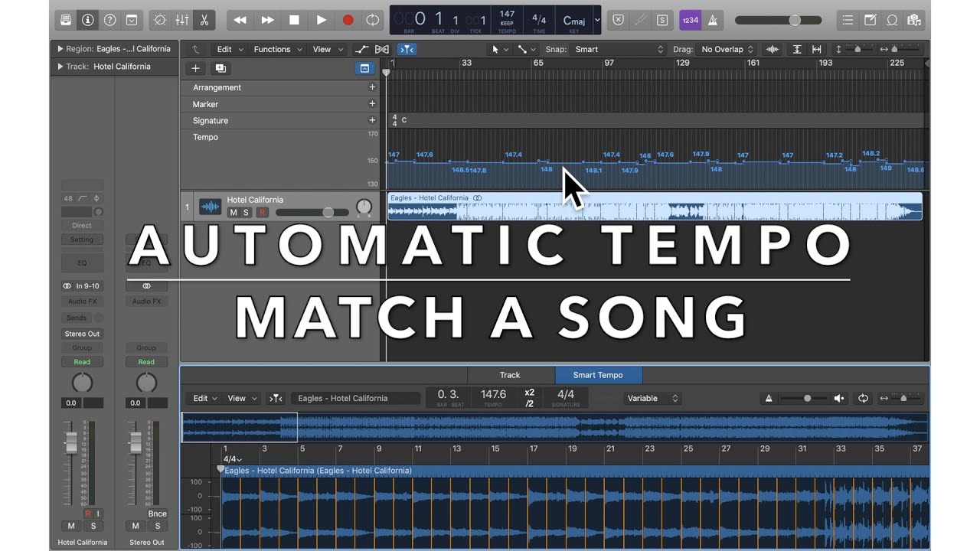Click the Forward transport button
The height and width of the screenshot is (551, 980).
pyautogui.click(x=267, y=20)
